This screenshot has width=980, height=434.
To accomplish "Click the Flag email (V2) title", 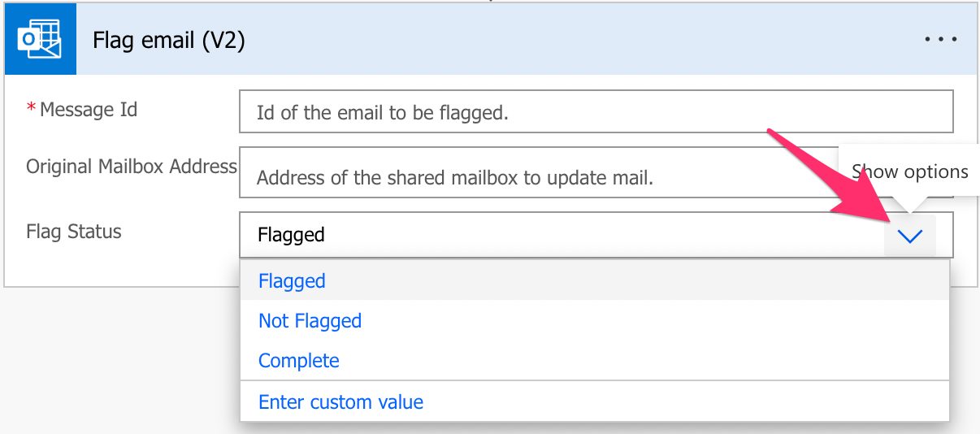I will [169, 39].
